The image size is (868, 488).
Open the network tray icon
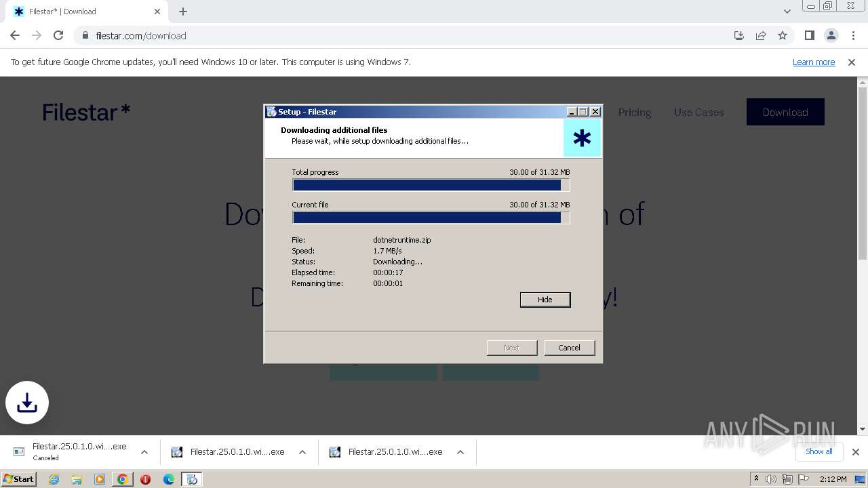tap(787, 479)
